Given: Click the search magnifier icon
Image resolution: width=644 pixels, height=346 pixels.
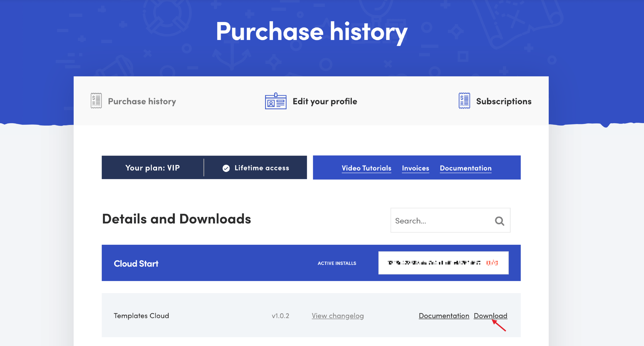Looking at the screenshot, I should (x=499, y=221).
